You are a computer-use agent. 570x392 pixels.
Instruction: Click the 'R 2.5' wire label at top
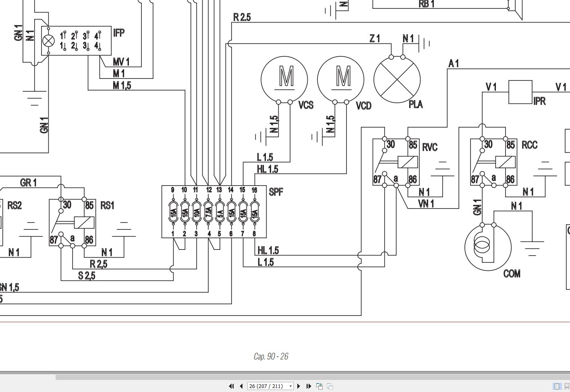(x=242, y=17)
